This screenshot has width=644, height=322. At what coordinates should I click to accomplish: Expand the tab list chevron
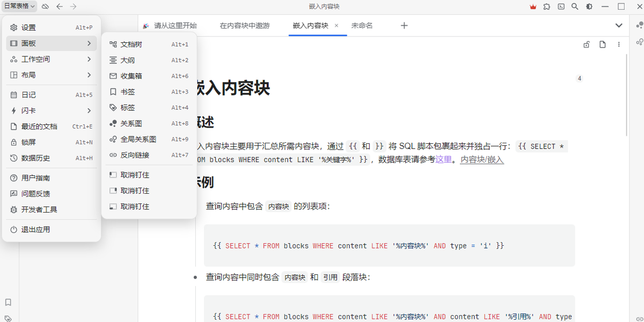point(619,25)
